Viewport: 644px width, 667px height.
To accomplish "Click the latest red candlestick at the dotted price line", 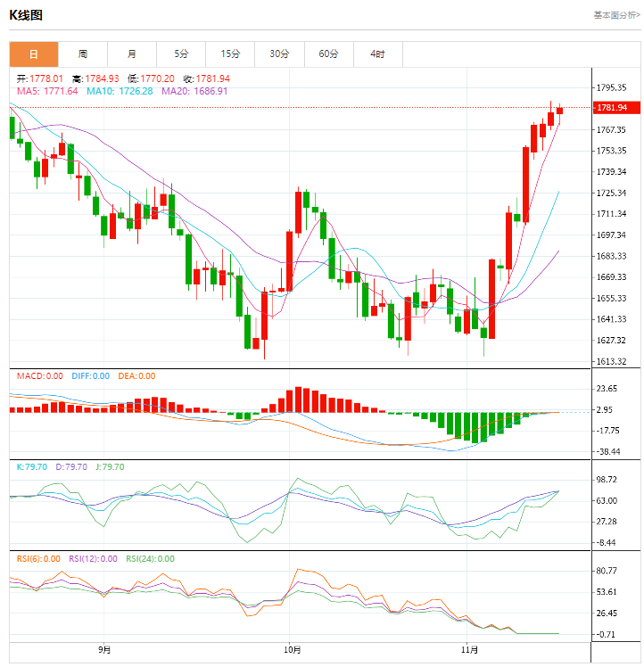I will 559,111.
